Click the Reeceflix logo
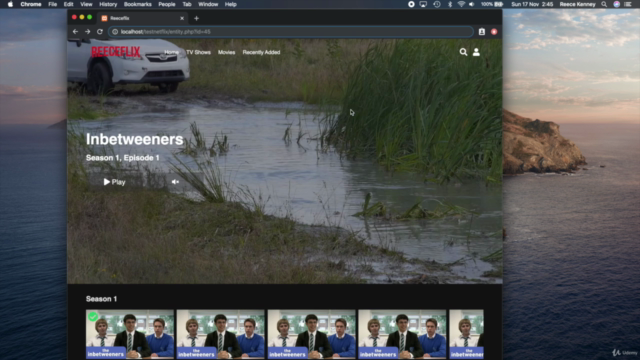 click(x=116, y=52)
